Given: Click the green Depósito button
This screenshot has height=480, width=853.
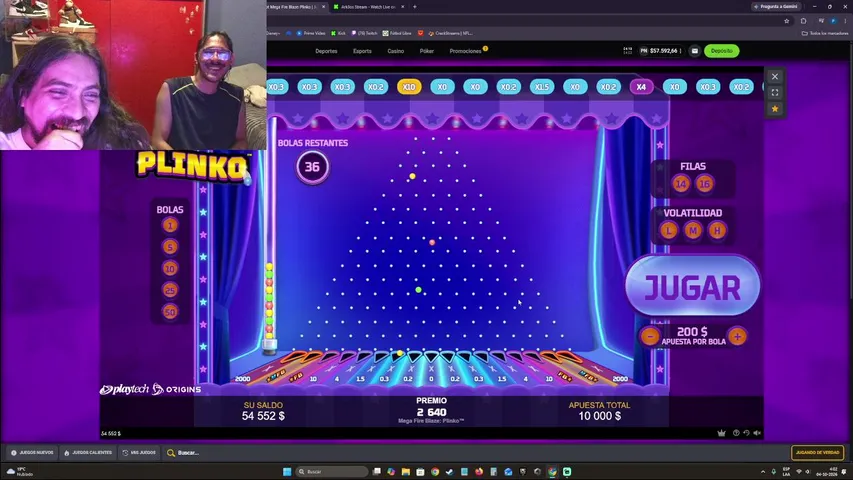Looking at the screenshot, I should [x=721, y=51].
